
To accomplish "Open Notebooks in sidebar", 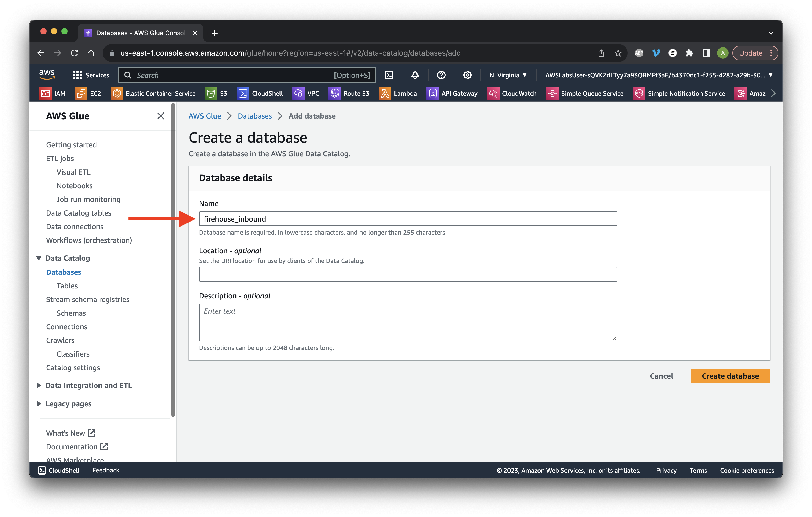I will click(74, 186).
